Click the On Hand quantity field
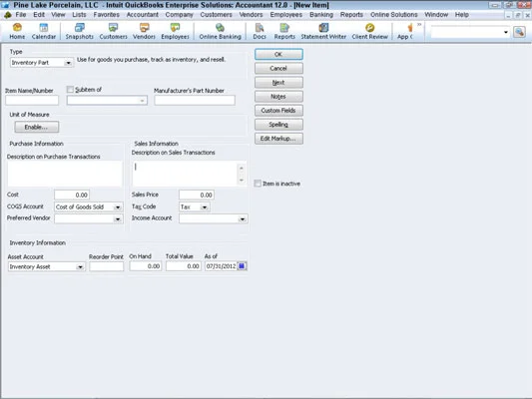The width and height of the screenshot is (532, 399). click(145, 266)
